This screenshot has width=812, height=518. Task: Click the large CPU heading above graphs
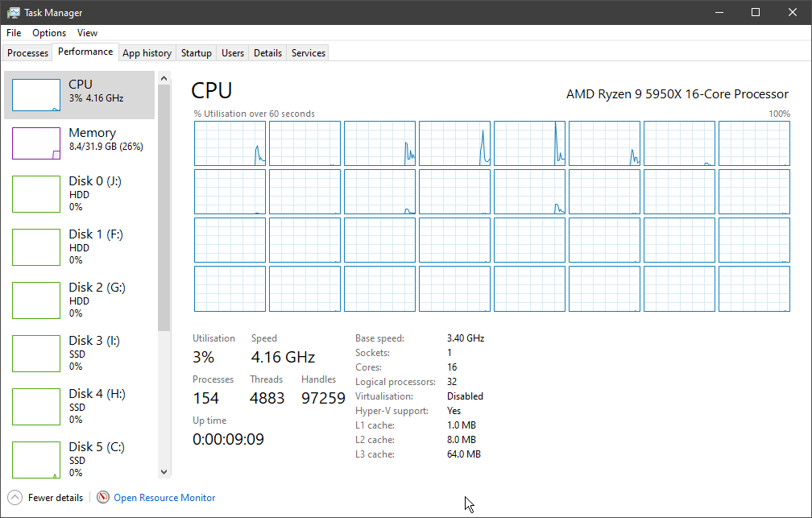click(211, 90)
